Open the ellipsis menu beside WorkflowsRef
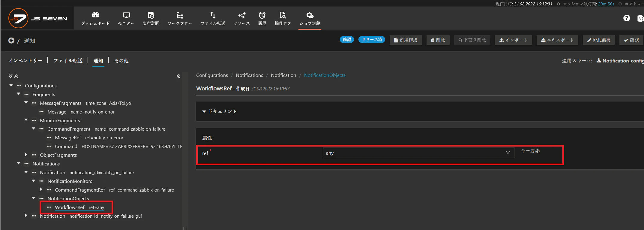Image resolution: width=644 pixels, height=230 pixels. (49, 207)
